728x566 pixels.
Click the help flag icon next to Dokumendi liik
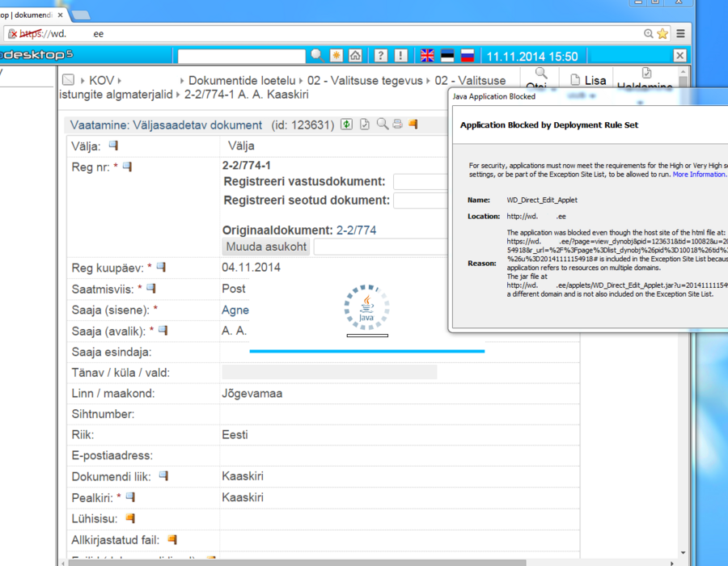(x=163, y=475)
